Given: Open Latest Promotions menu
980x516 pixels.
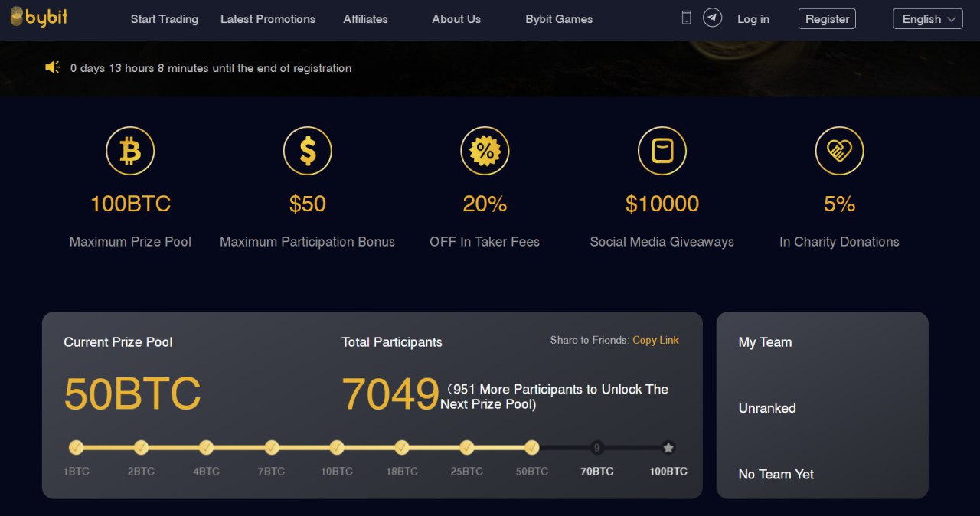Looking at the screenshot, I should pos(268,19).
